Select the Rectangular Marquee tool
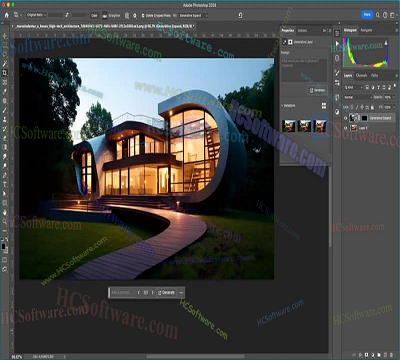This screenshot has height=360, width=400. point(5,45)
